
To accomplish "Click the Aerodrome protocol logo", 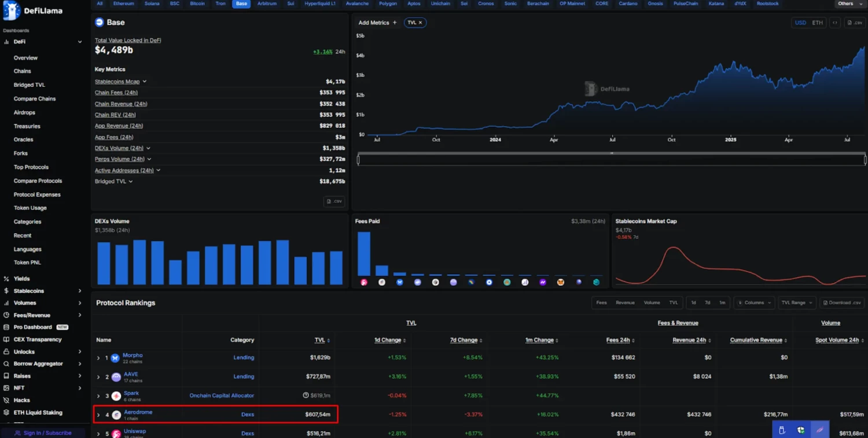I will [x=116, y=415].
